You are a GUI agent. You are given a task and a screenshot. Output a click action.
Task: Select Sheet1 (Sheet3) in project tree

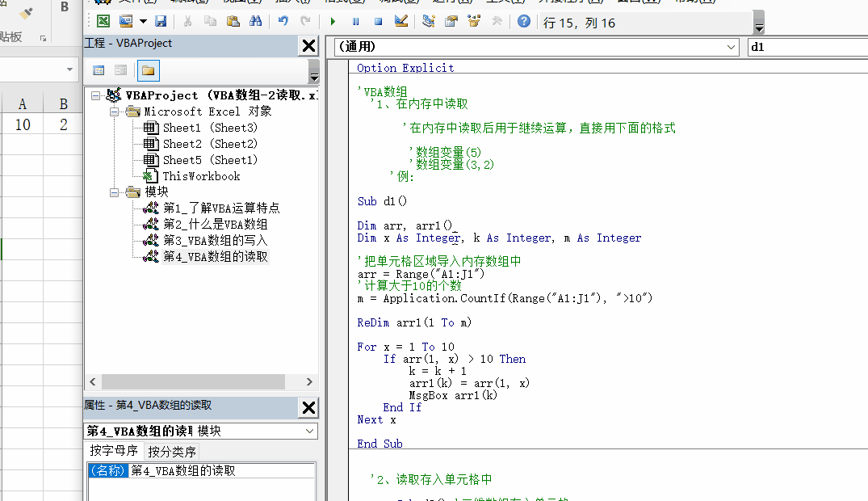click(210, 128)
